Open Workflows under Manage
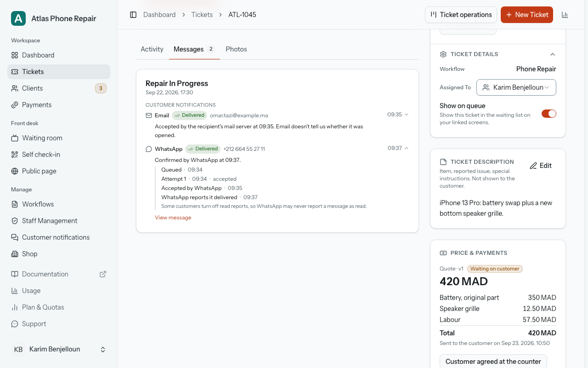Image resolution: width=588 pixels, height=368 pixels. 59,204
